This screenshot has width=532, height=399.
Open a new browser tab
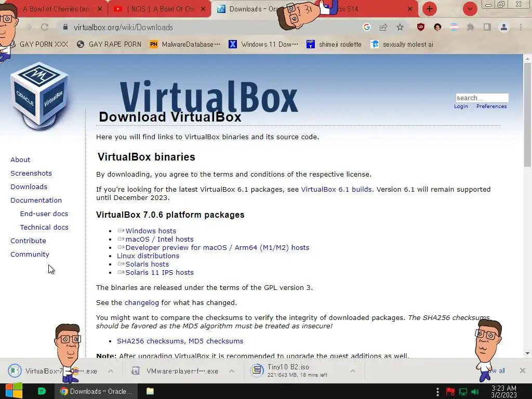click(430, 9)
